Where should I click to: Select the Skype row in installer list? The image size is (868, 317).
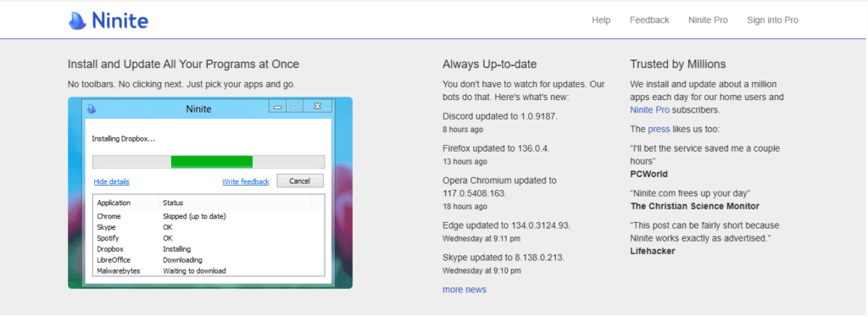tap(209, 227)
